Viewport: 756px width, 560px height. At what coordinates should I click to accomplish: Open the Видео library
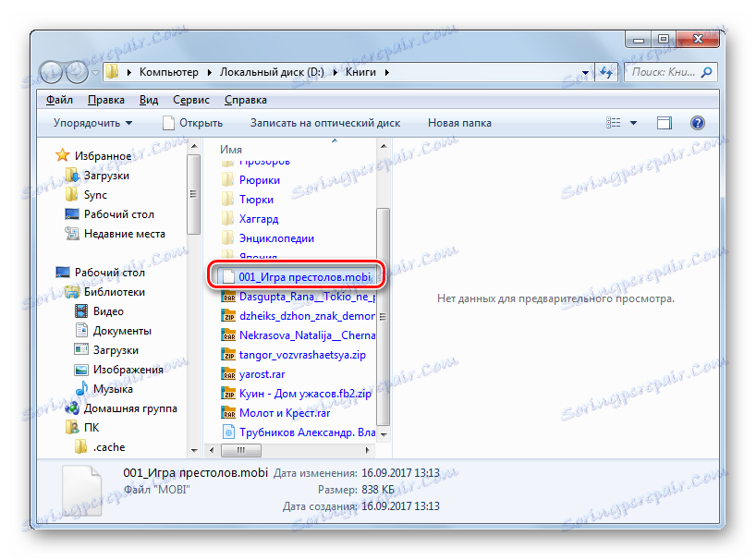point(108,311)
